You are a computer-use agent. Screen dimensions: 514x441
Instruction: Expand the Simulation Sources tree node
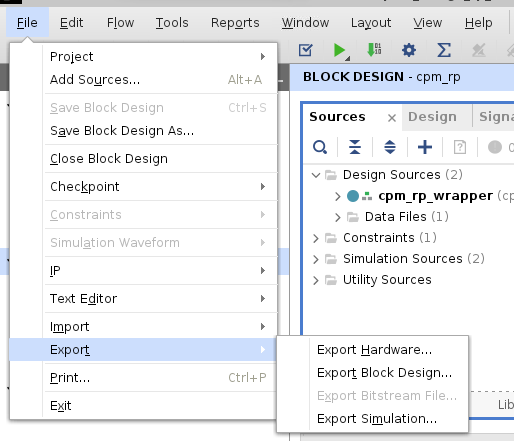pos(316,259)
